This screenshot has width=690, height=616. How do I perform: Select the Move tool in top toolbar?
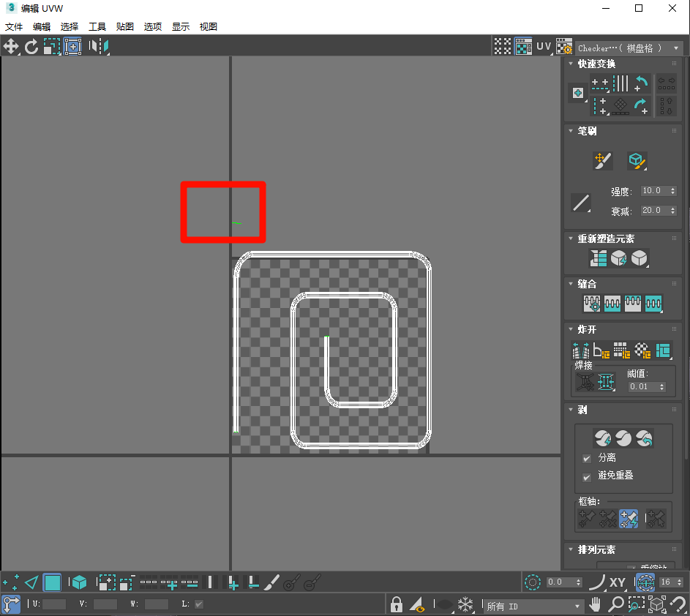10,46
